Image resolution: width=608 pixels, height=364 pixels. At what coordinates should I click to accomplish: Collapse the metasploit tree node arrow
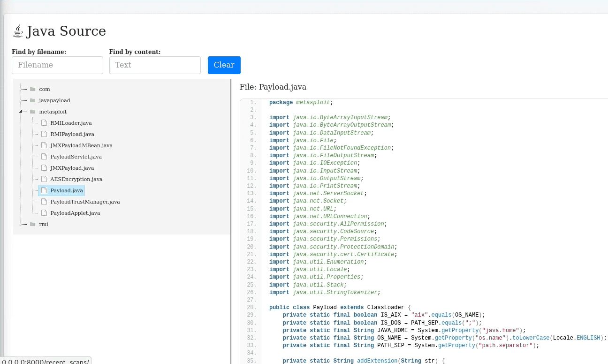pyautogui.click(x=21, y=112)
